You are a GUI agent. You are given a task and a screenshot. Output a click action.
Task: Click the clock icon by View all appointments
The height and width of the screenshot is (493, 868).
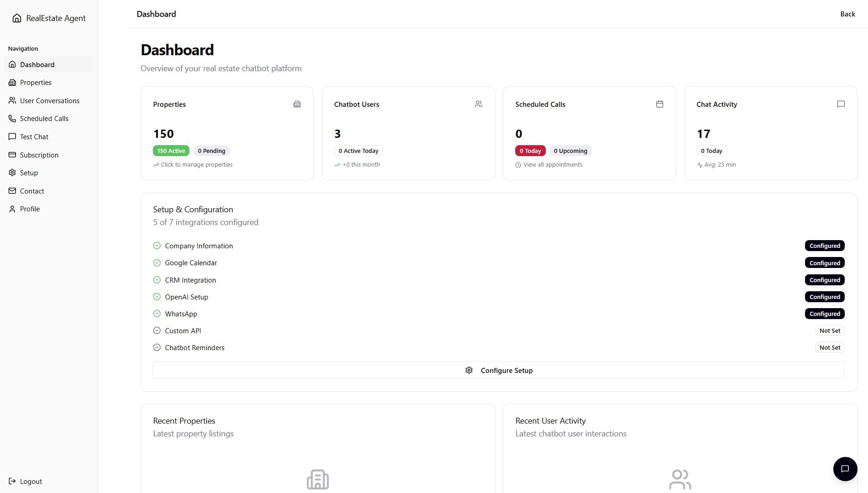coord(518,165)
